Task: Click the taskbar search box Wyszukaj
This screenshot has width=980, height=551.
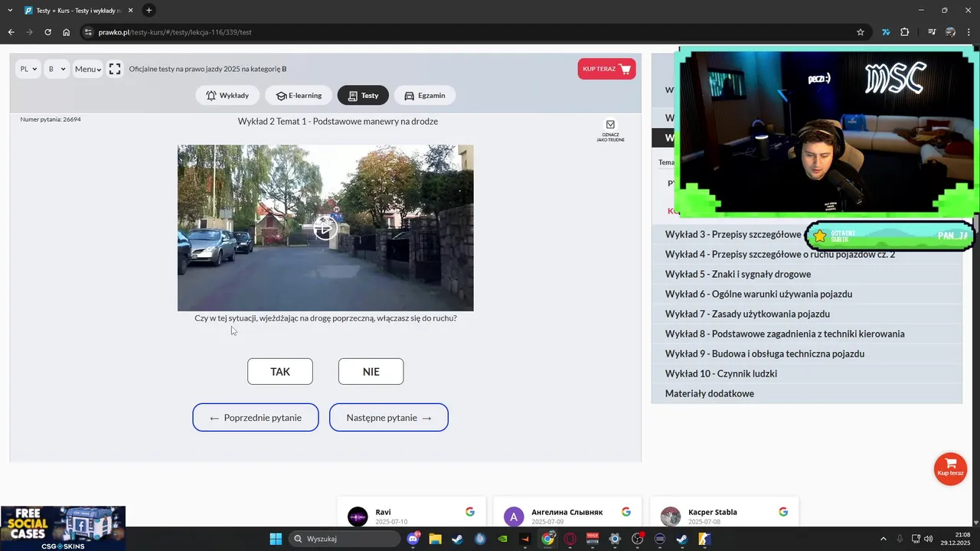Action: click(x=345, y=539)
